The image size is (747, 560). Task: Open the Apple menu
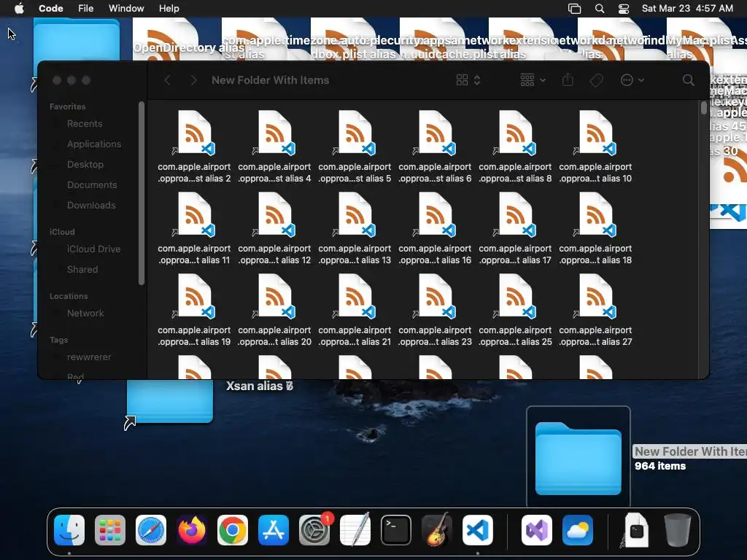click(19, 9)
